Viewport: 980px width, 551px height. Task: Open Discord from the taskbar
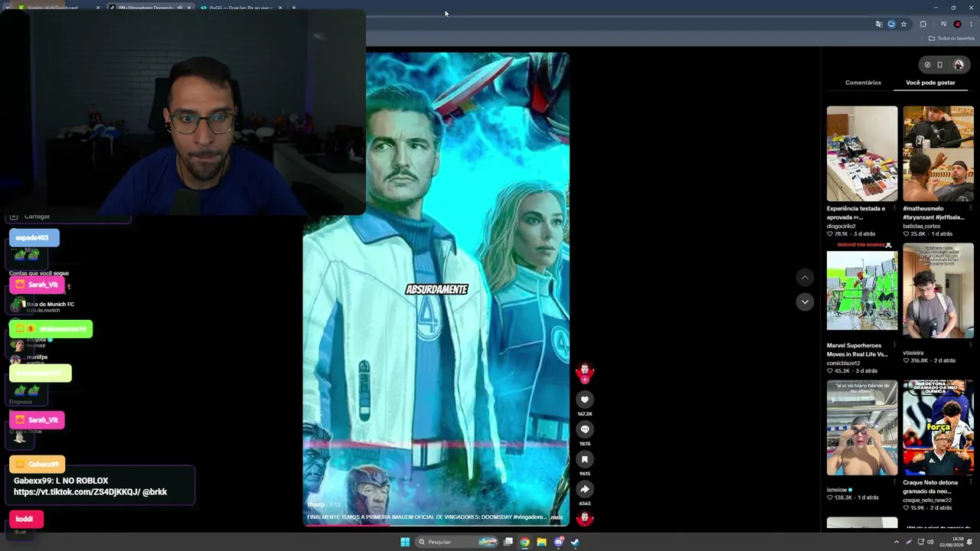coord(558,542)
